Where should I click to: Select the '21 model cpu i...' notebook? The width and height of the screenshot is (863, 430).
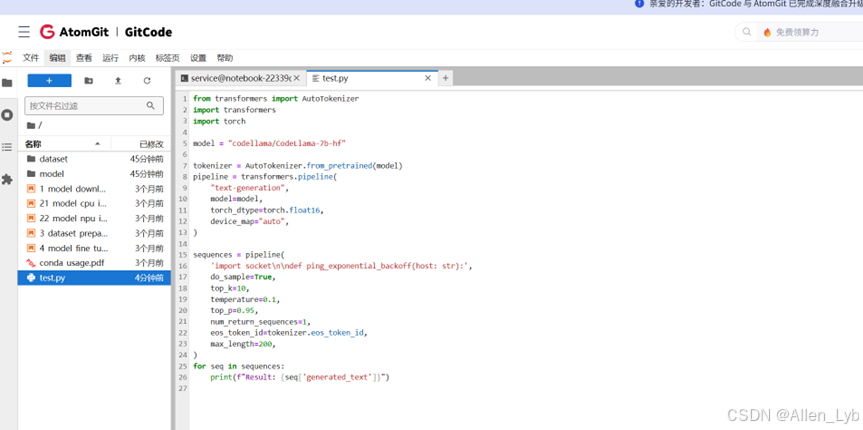tap(95, 204)
